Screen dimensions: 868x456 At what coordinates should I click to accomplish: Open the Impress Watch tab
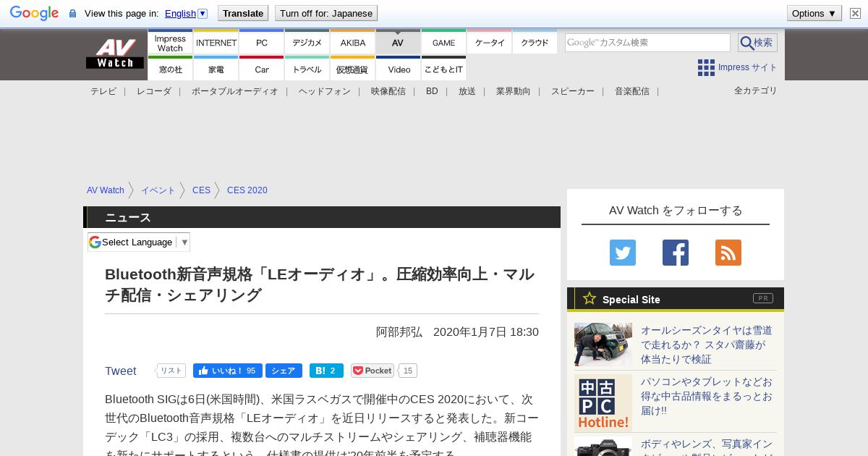[170, 42]
